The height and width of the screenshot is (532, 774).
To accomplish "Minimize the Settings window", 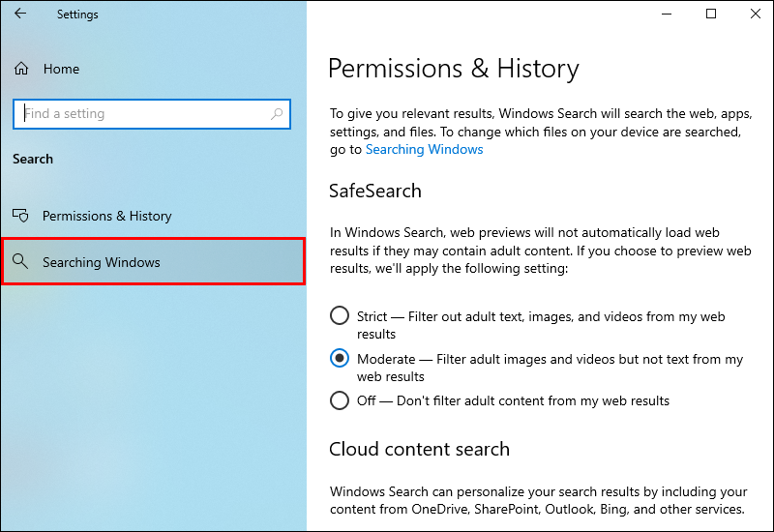I will point(667,15).
